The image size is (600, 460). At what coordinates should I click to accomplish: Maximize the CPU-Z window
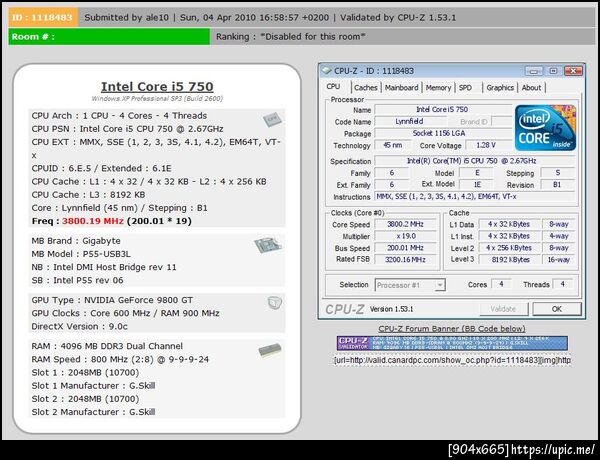pos(553,71)
